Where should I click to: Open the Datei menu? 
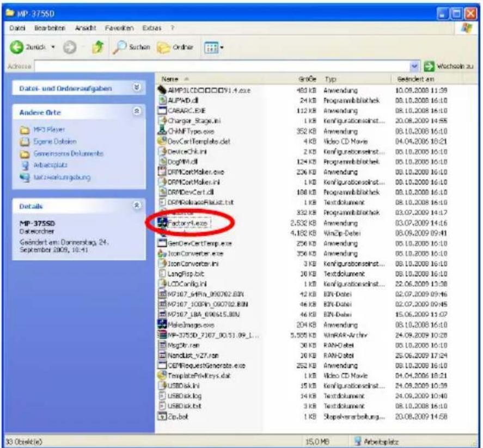tap(17, 28)
